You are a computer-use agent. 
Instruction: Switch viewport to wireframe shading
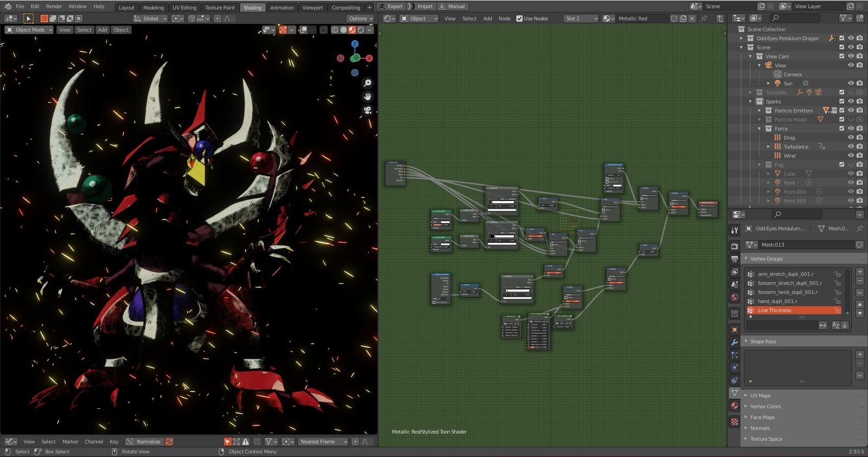pos(335,30)
